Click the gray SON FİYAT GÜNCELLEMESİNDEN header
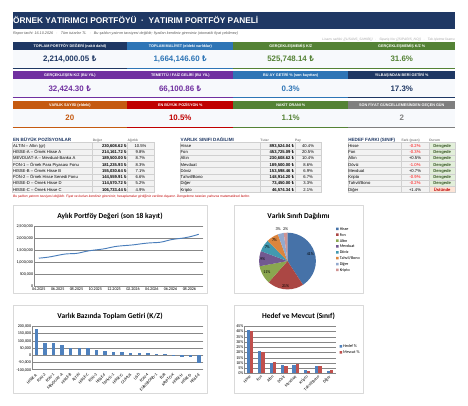Viewport: 468px width, 406px height. click(401, 105)
